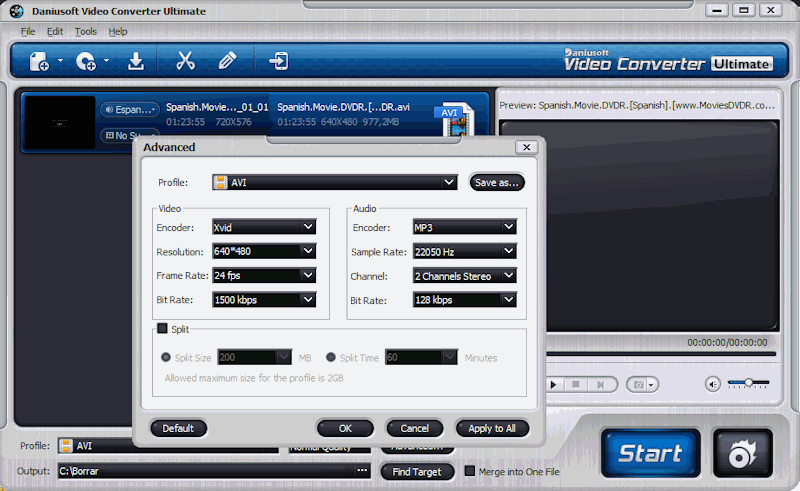Image resolution: width=800 pixels, height=491 pixels.
Task: Click the Save as... button
Action: [x=496, y=182]
